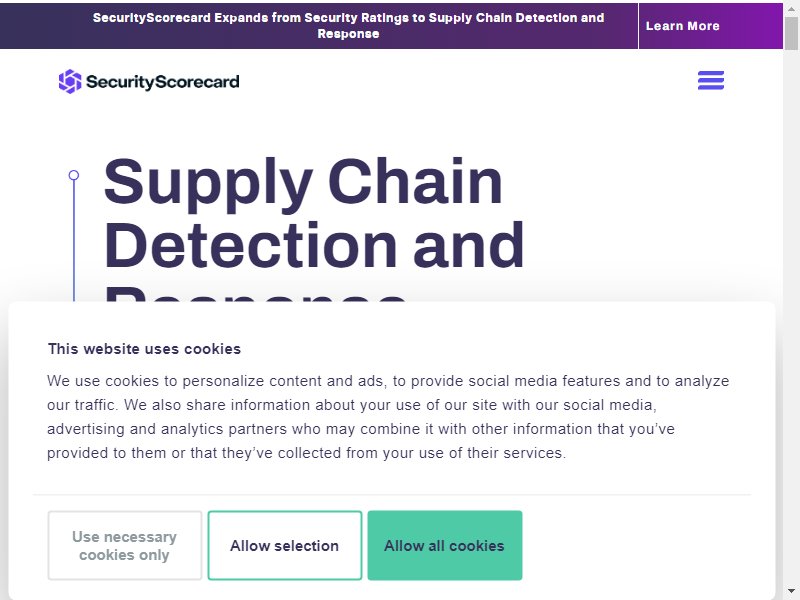Viewport: 800px width, 600px height.
Task: Click the SecurityScorecard hexagon logo icon
Action: [70, 81]
